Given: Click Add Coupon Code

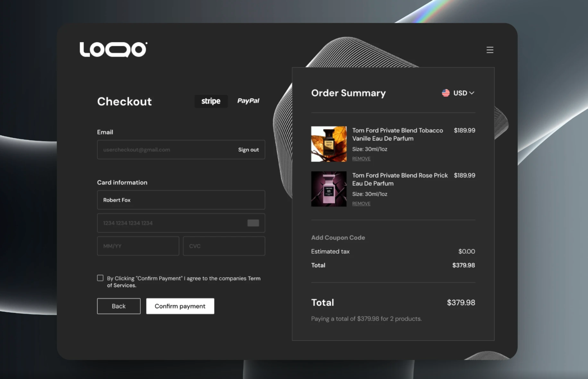Looking at the screenshot, I should pos(338,238).
